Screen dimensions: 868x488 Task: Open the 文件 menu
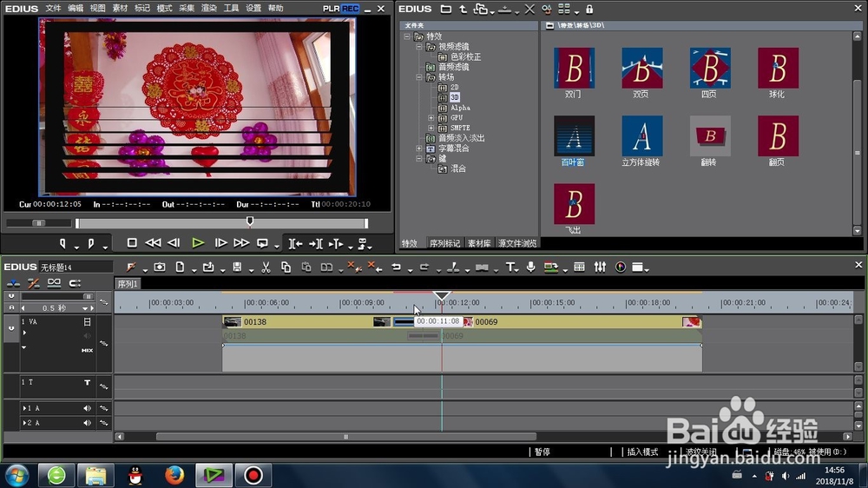click(53, 9)
